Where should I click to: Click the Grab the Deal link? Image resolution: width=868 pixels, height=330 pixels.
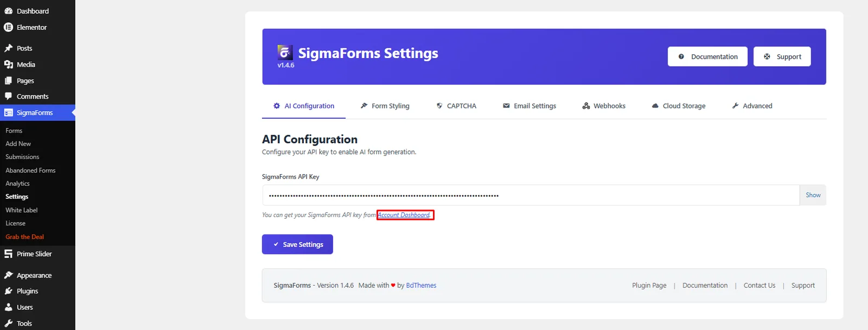click(x=25, y=237)
